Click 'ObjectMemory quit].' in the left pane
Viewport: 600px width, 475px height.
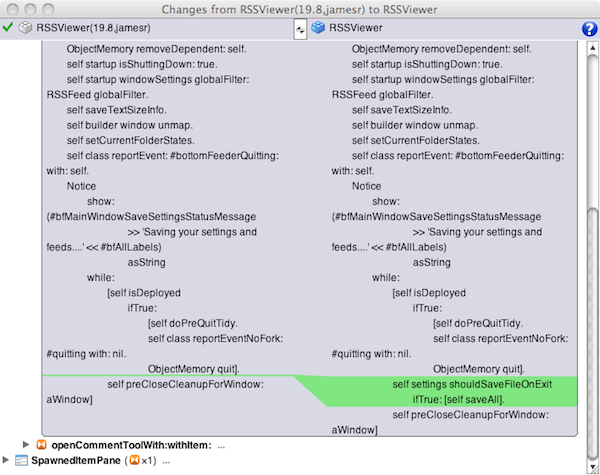(x=194, y=369)
